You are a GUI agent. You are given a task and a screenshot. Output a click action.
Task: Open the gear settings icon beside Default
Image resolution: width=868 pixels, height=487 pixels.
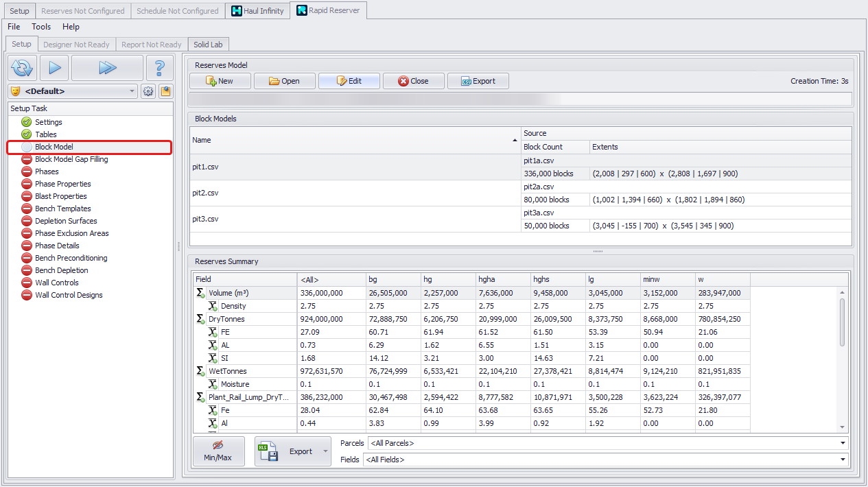(148, 91)
